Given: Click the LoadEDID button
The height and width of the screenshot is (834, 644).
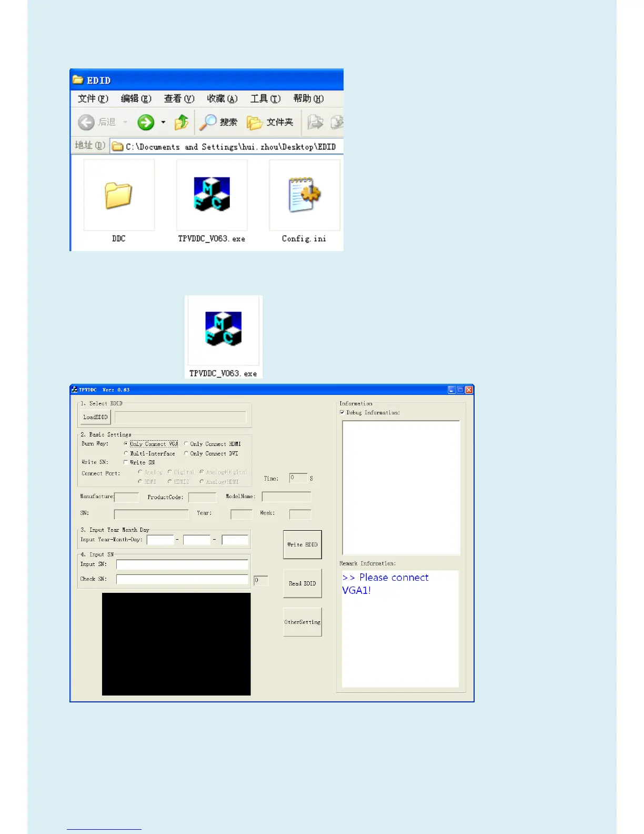Looking at the screenshot, I should [95, 417].
